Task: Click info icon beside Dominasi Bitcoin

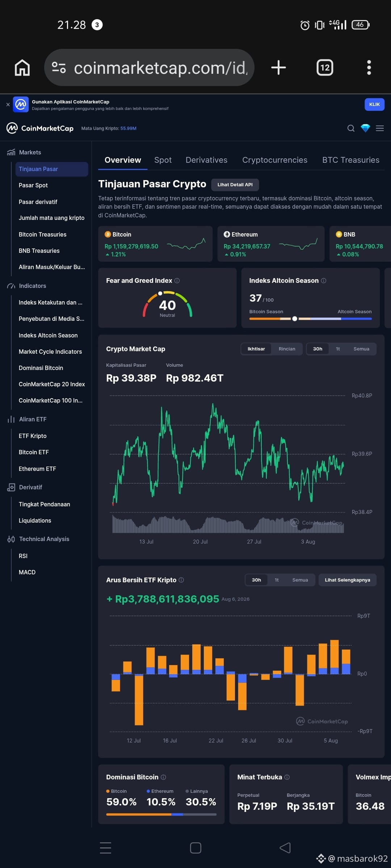Action: coord(163,777)
